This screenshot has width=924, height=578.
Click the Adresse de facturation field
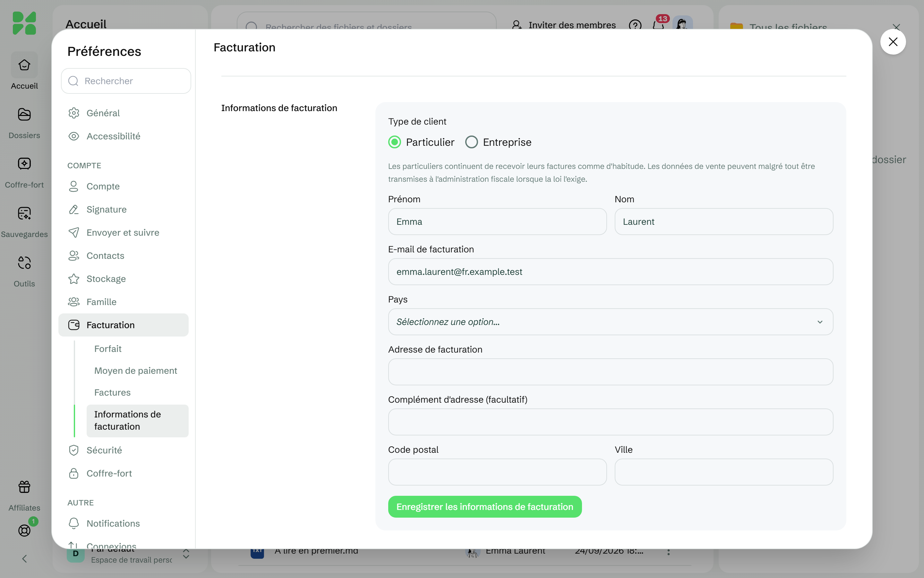click(x=610, y=372)
